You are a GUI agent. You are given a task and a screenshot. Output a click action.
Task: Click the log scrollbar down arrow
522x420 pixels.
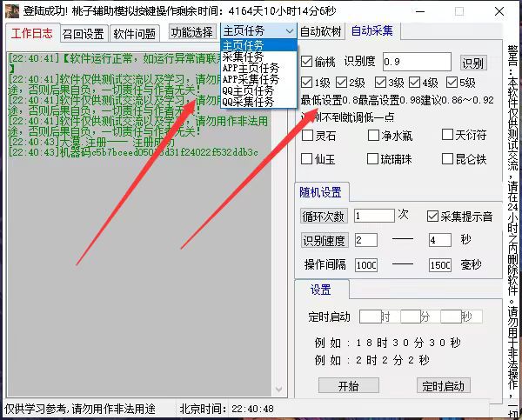coord(279,389)
